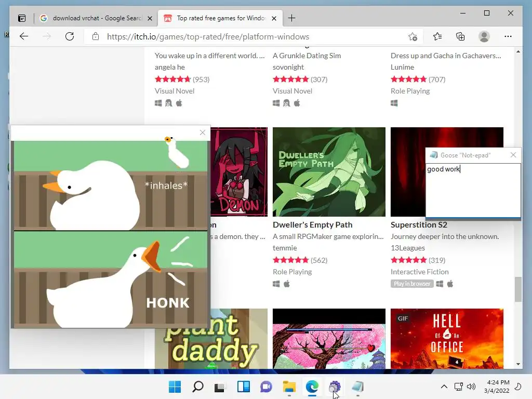Open the Favorites list icon
The image size is (532, 399).
(437, 36)
